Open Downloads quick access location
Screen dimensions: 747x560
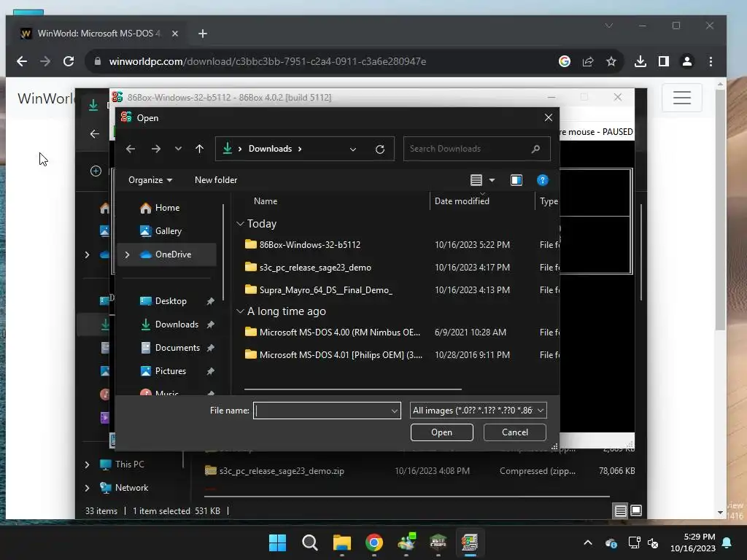[177, 324]
